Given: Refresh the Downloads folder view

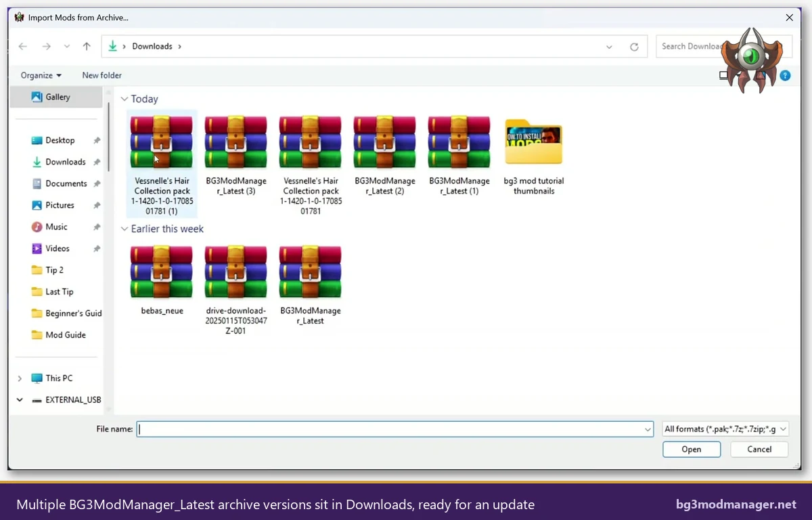Looking at the screenshot, I should [x=634, y=47].
